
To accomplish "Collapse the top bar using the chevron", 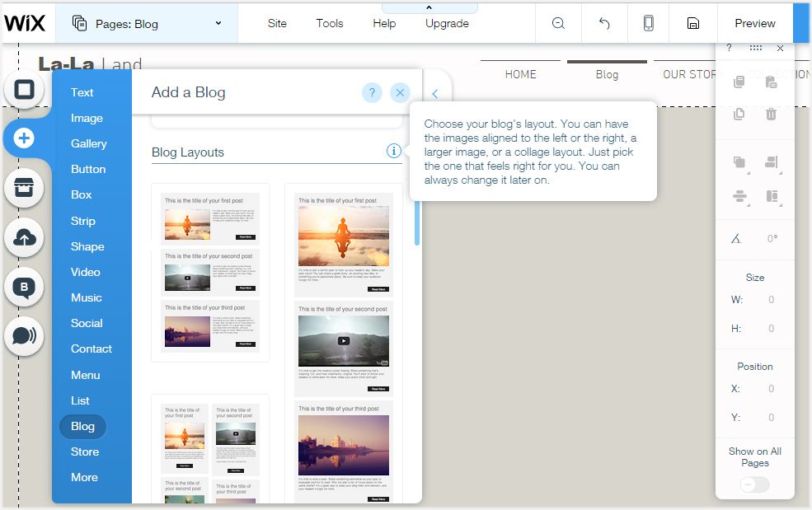I will point(429,7).
